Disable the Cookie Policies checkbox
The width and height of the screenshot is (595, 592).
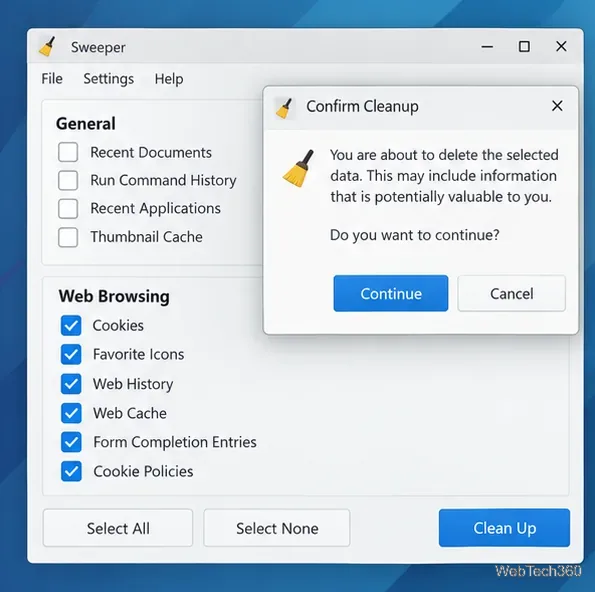tap(71, 471)
